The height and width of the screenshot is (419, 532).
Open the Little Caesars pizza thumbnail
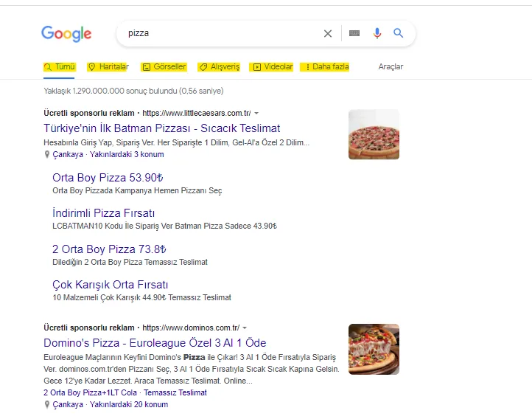click(x=374, y=134)
